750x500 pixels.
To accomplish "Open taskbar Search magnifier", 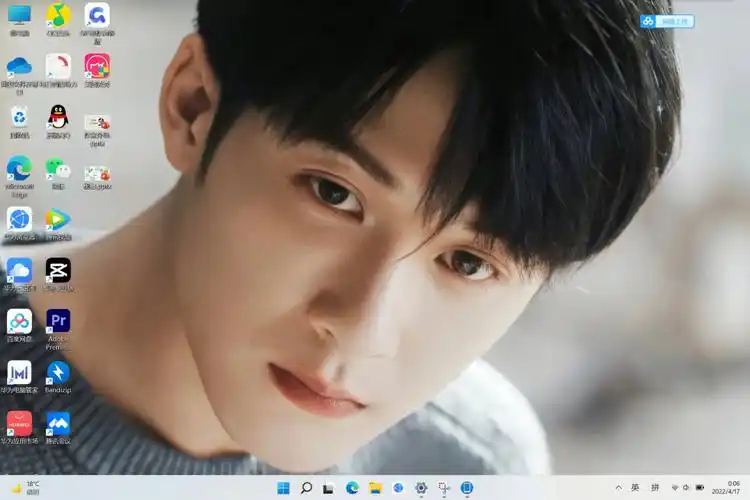I will (x=306, y=488).
